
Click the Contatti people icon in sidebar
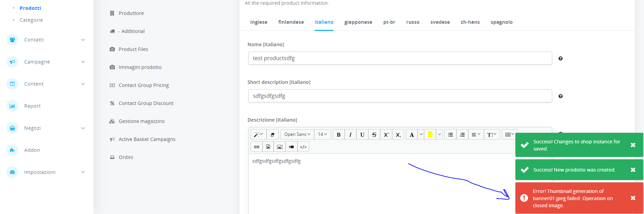pyautogui.click(x=12, y=40)
